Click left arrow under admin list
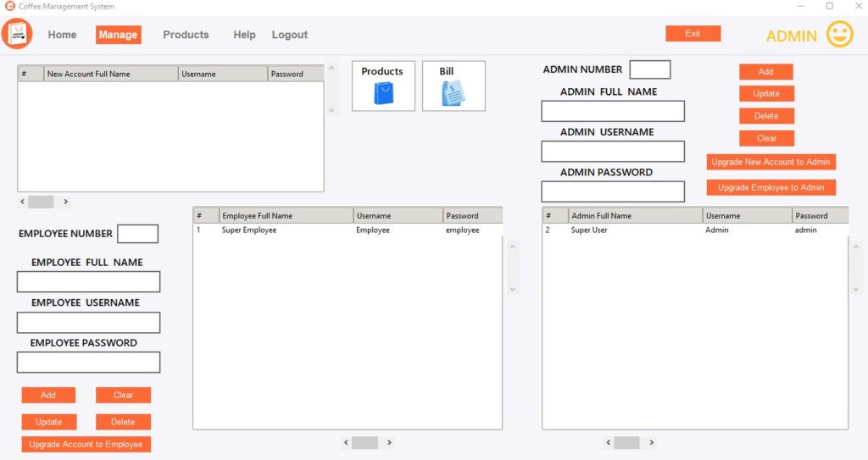The height and width of the screenshot is (460, 868). (x=608, y=442)
